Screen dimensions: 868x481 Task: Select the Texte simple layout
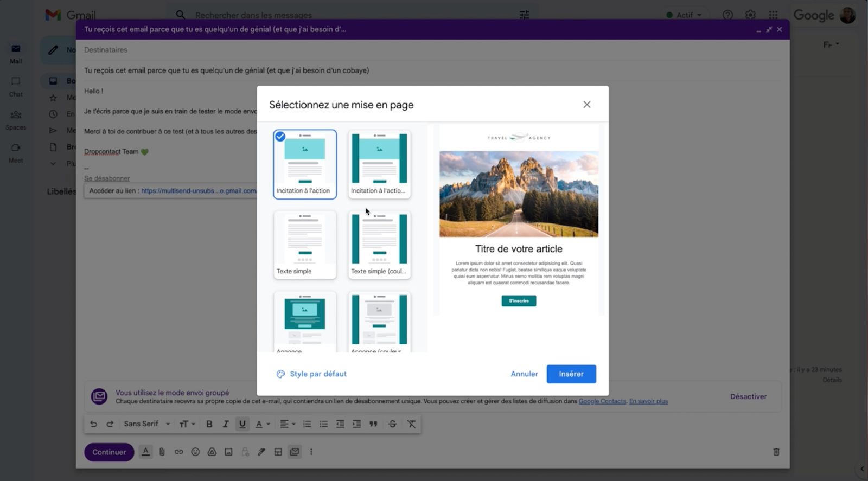305,245
